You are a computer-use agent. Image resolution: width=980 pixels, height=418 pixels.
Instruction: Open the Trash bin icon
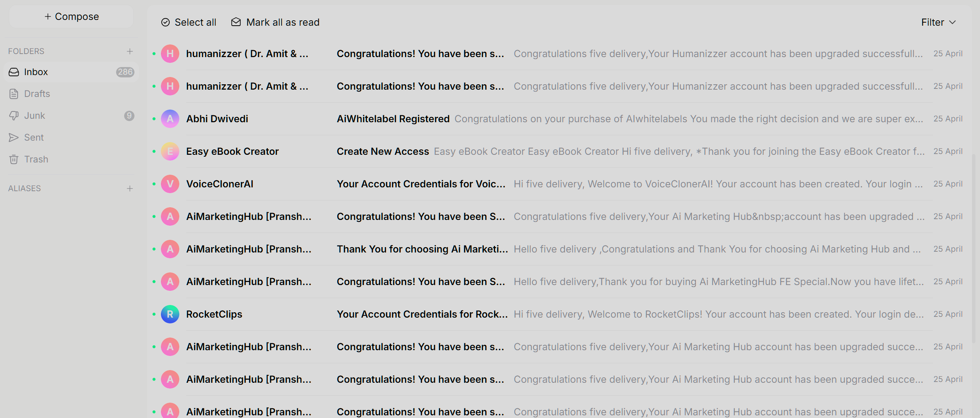[x=14, y=159]
